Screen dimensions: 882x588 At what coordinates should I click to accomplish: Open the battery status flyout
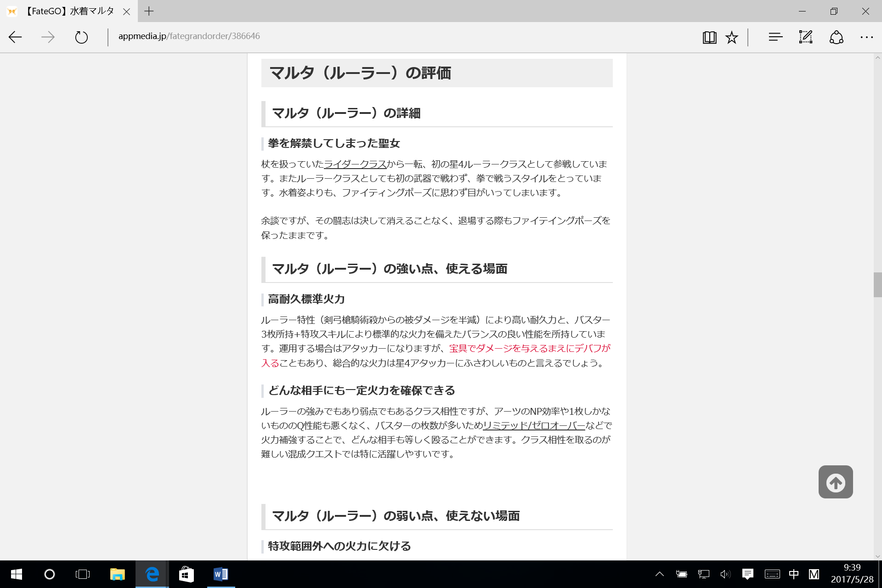pyautogui.click(x=681, y=574)
